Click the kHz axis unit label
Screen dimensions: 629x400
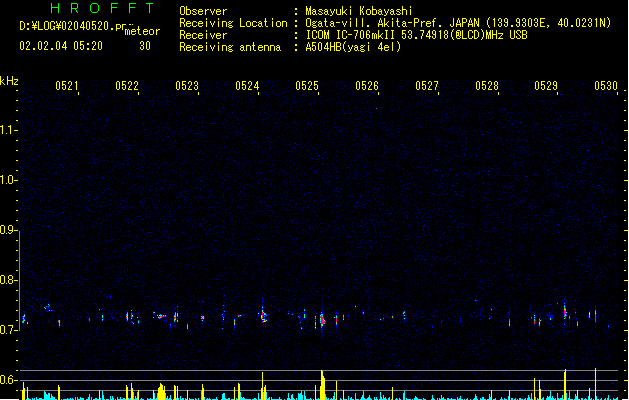(x=9, y=81)
